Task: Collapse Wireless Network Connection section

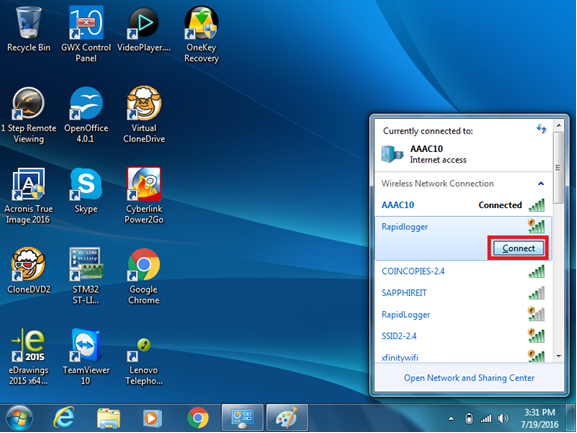Action: tap(541, 184)
